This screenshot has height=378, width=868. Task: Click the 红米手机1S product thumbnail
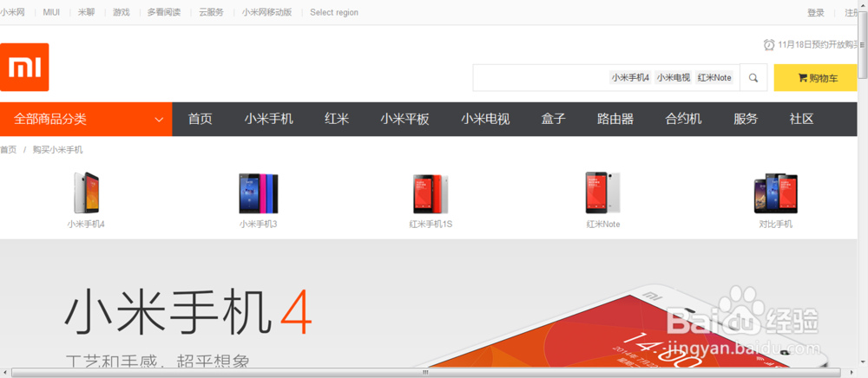[431, 194]
